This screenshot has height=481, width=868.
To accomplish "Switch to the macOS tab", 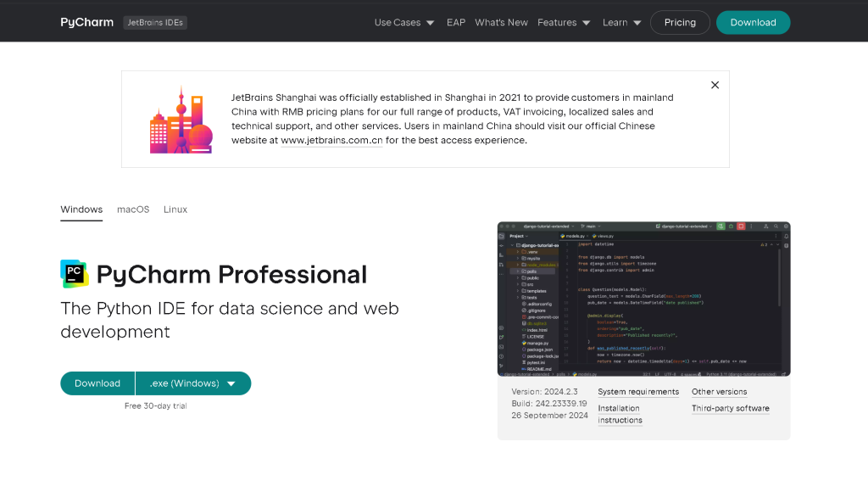I will pos(133,210).
